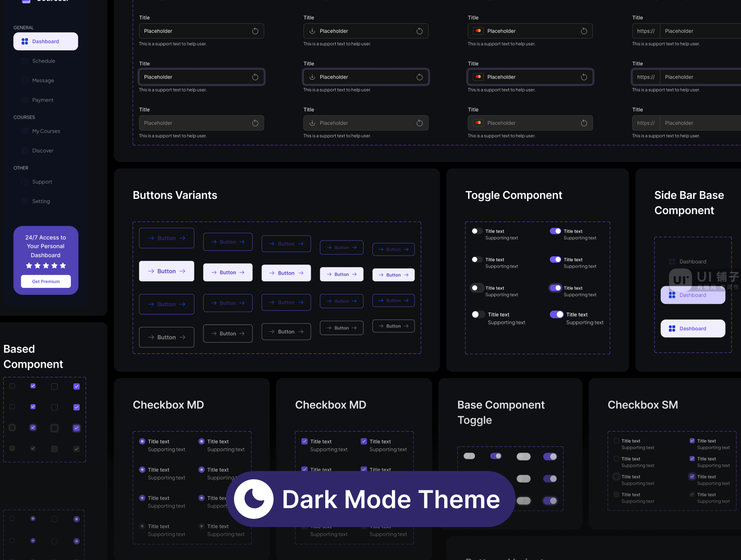Select white active Dashboard item in Side Bar Base

(x=693, y=329)
